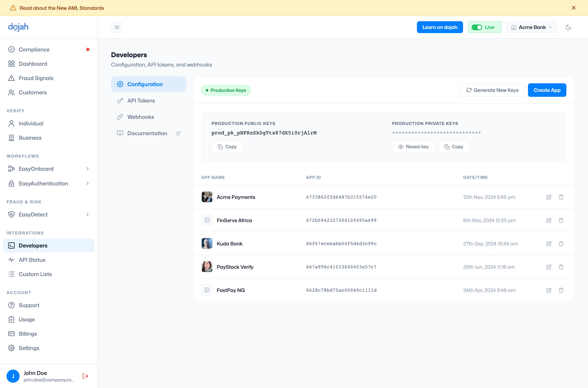The height and width of the screenshot is (388, 588).
Task: Click the public key prod_pk_pNPRzSkDgTtx87dX5i0rjAlrM
Action: pos(264,133)
